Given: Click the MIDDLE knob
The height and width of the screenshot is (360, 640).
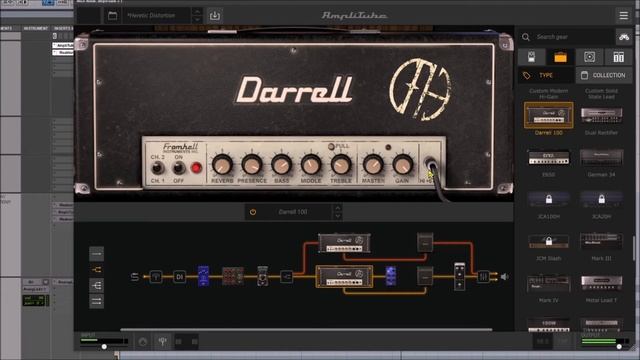Looking at the screenshot, I should [x=311, y=165].
